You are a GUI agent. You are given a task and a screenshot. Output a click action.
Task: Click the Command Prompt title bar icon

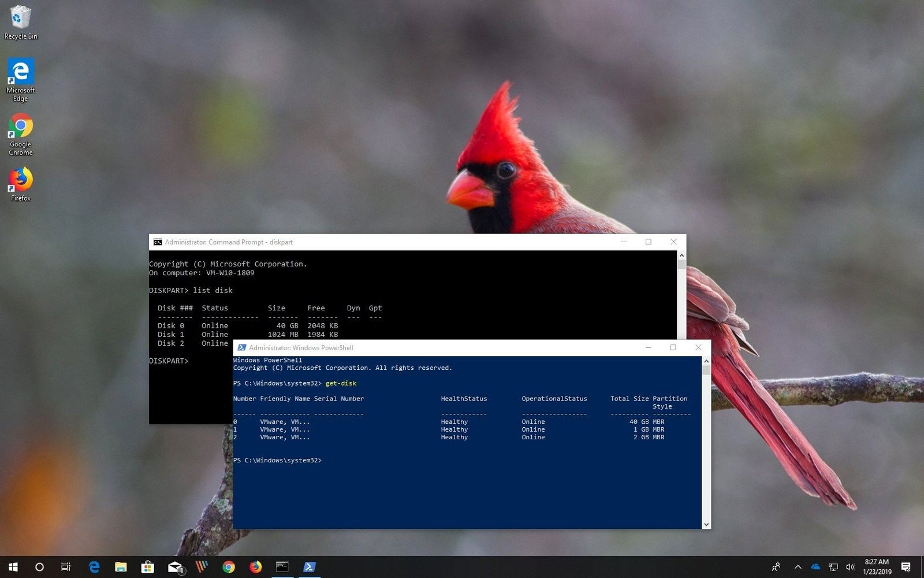pos(158,242)
